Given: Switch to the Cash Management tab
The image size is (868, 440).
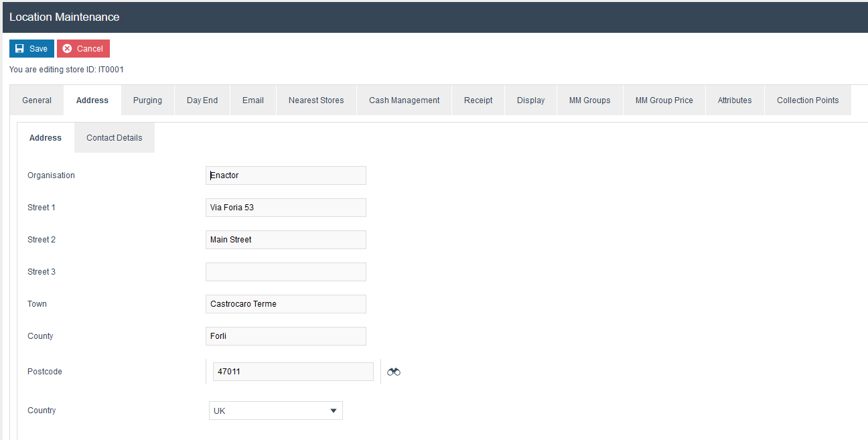Looking at the screenshot, I should point(404,100).
